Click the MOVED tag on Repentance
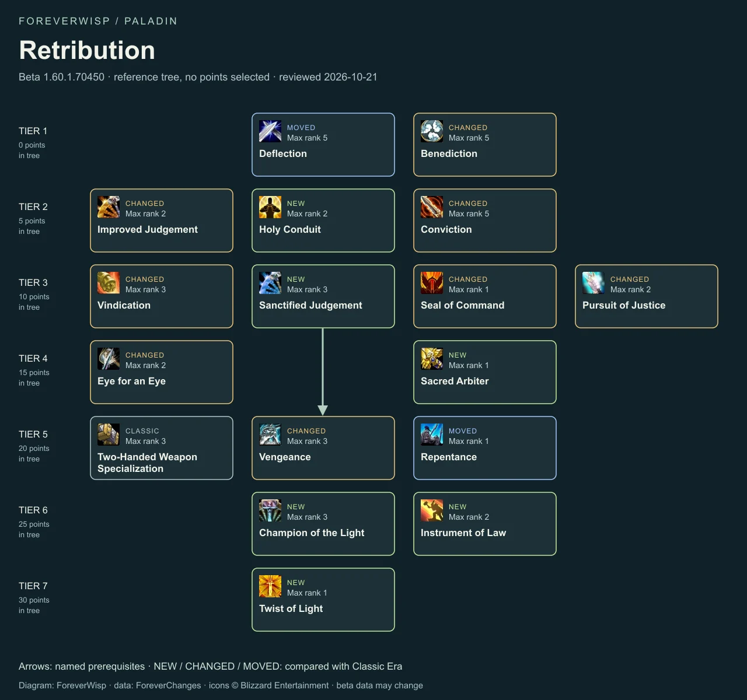Image resolution: width=747 pixels, height=700 pixels. pyautogui.click(x=463, y=431)
